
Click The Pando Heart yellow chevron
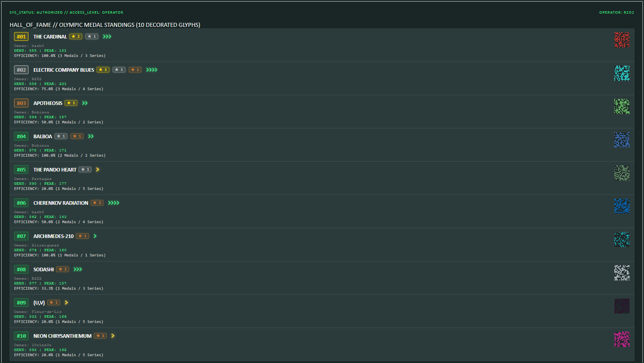click(x=97, y=169)
